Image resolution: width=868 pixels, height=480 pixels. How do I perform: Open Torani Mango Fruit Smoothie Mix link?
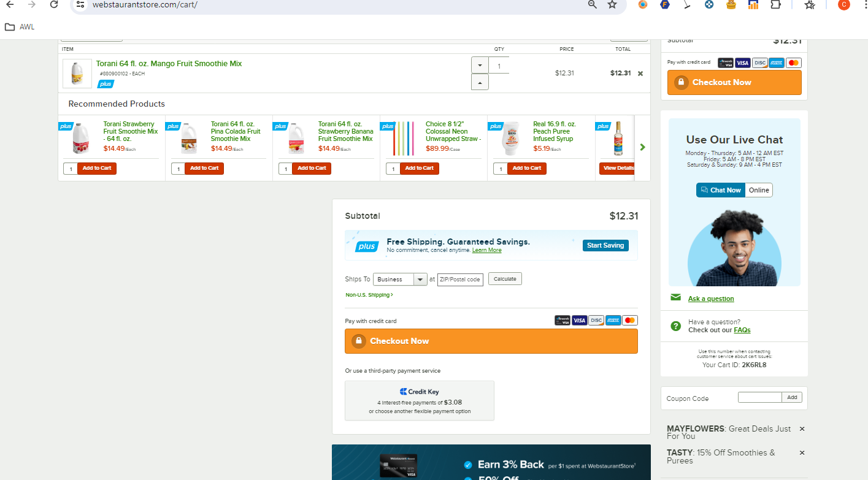(x=169, y=64)
